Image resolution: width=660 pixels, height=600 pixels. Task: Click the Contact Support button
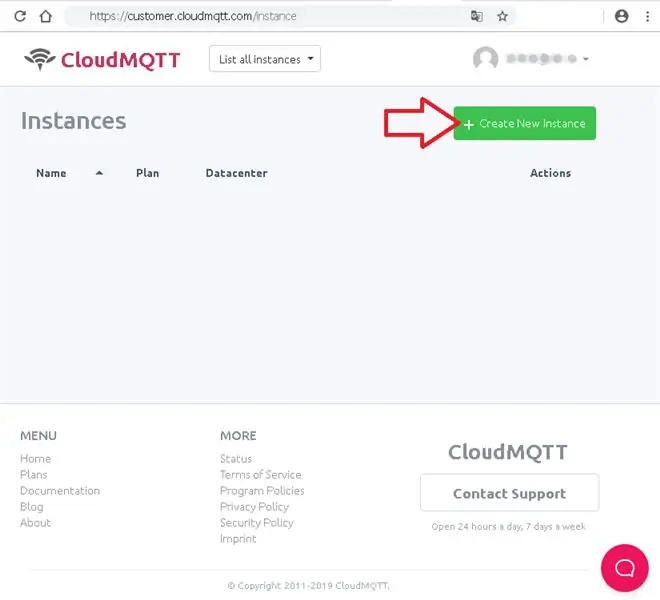point(509,493)
